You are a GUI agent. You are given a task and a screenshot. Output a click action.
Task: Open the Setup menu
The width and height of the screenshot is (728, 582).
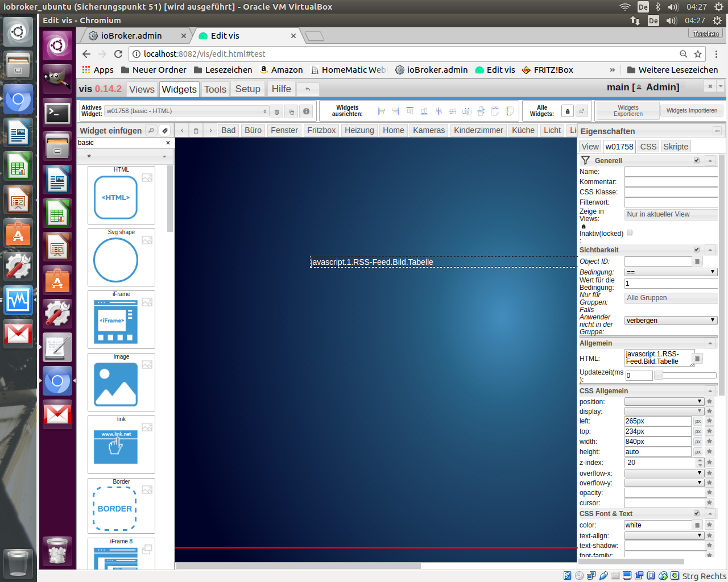coord(247,89)
